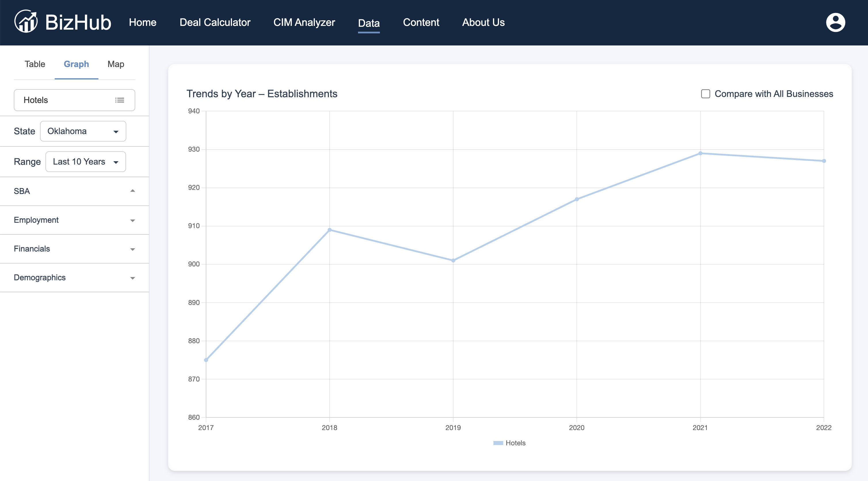The width and height of the screenshot is (868, 481).
Task: Switch to the Table tab
Action: pyautogui.click(x=35, y=64)
